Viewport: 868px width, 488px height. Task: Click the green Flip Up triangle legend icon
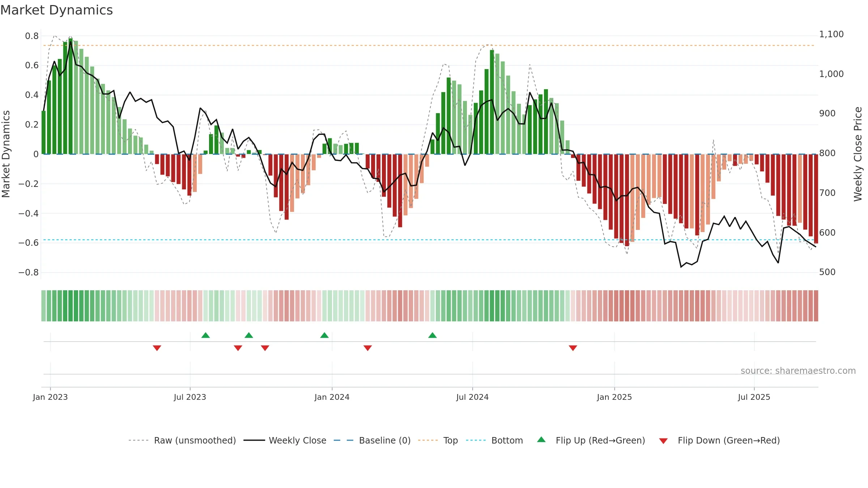click(541, 440)
